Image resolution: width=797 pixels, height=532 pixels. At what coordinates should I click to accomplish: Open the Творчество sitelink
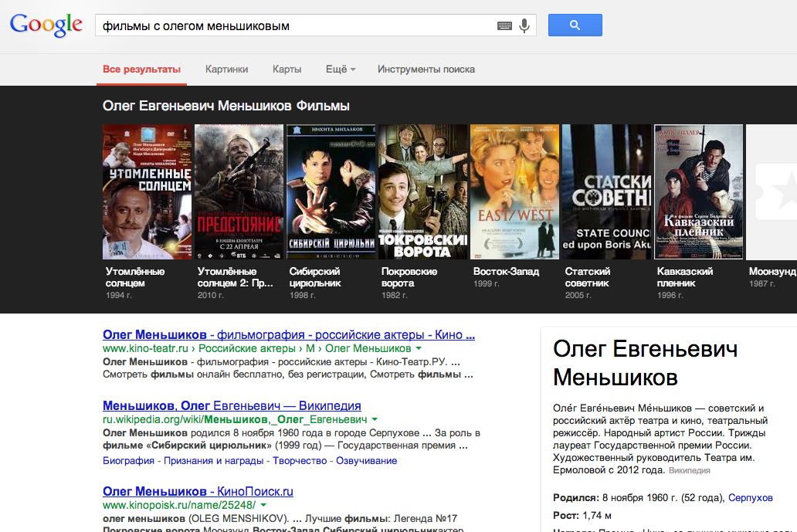coord(300,461)
